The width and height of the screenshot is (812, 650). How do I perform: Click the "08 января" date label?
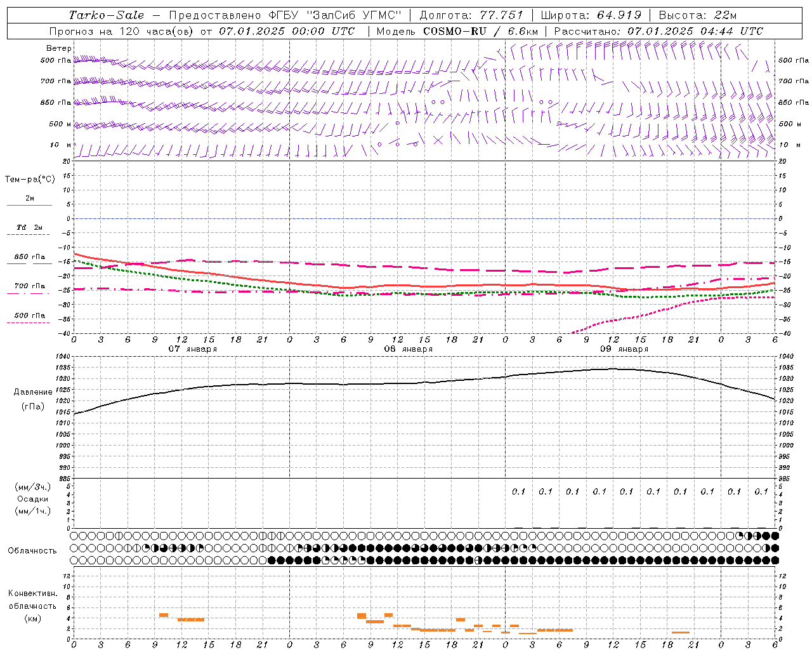tap(408, 349)
